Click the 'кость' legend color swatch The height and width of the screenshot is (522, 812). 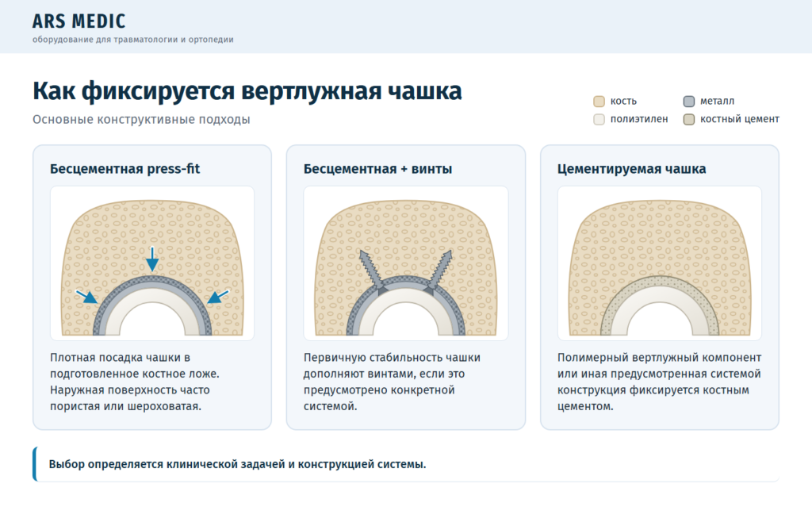click(599, 102)
